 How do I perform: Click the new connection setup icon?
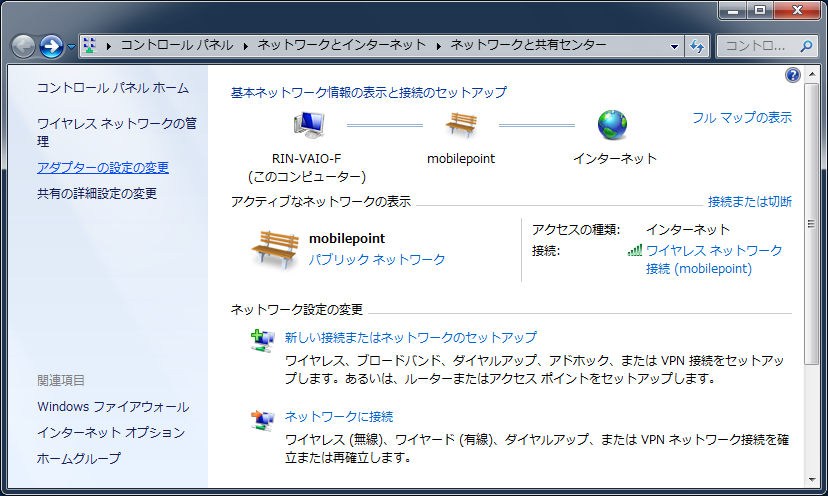pos(262,341)
